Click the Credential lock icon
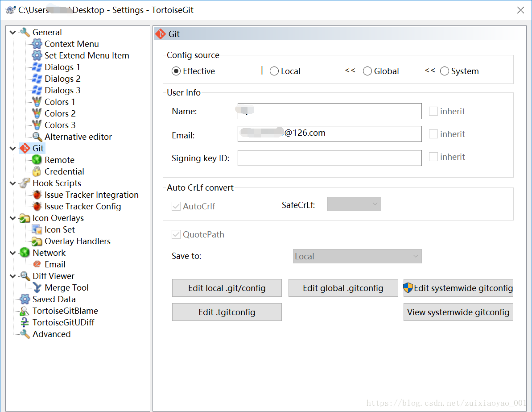This screenshot has width=532, height=412. pos(37,171)
